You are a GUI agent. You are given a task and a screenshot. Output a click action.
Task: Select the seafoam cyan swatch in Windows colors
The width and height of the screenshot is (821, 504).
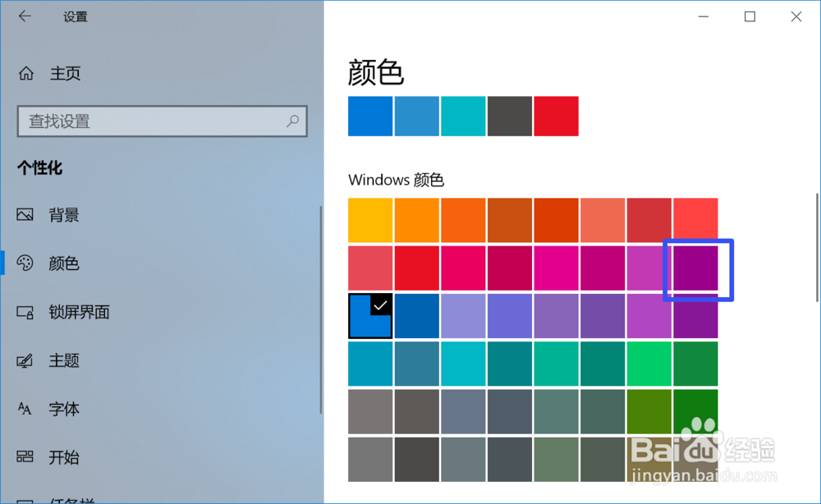463,364
